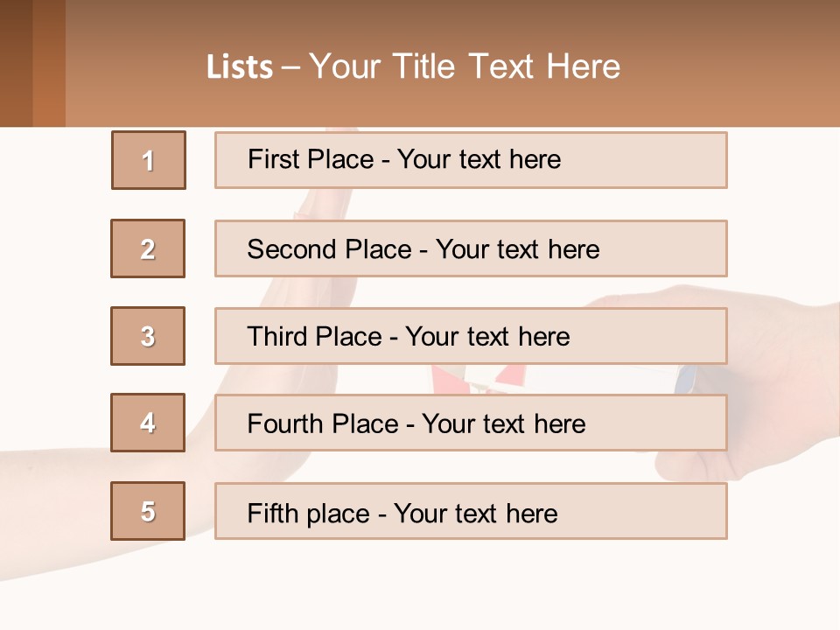Click the number 3 box
Image resolution: width=840 pixels, height=630 pixels.
(x=148, y=336)
